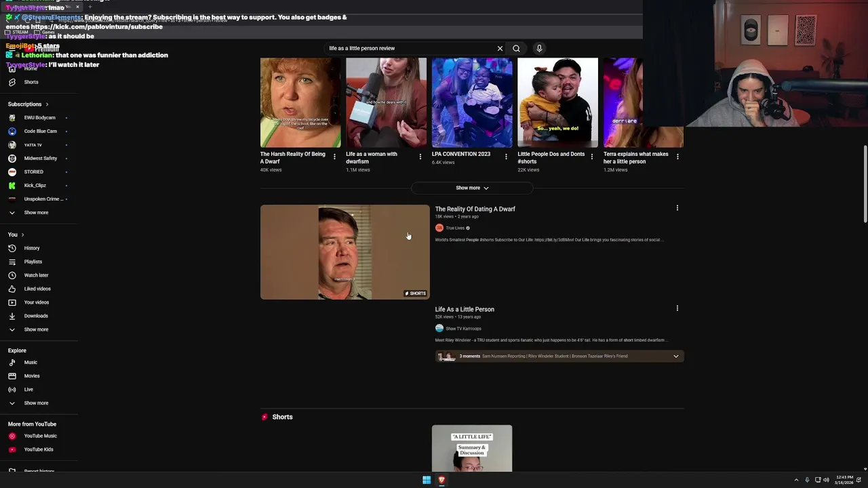Screen dimensions: 868x488
Task: Click the search query input field
Action: point(410,48)
